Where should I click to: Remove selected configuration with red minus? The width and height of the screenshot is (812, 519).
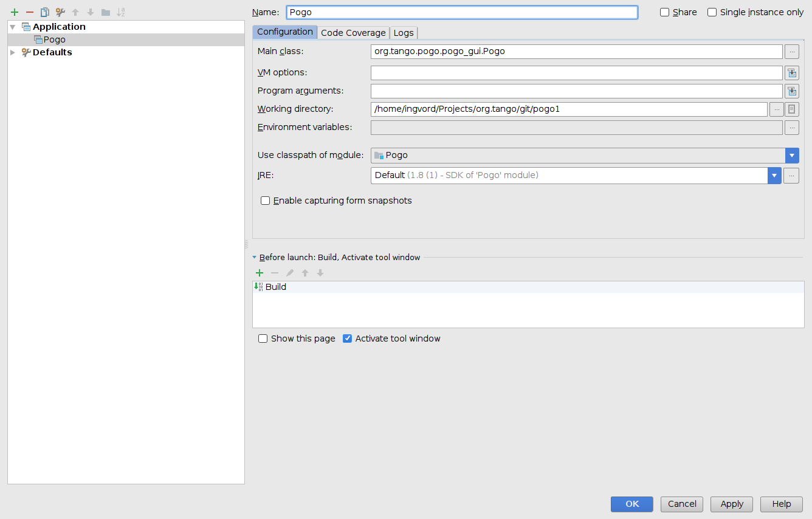[x=30, y=12]
